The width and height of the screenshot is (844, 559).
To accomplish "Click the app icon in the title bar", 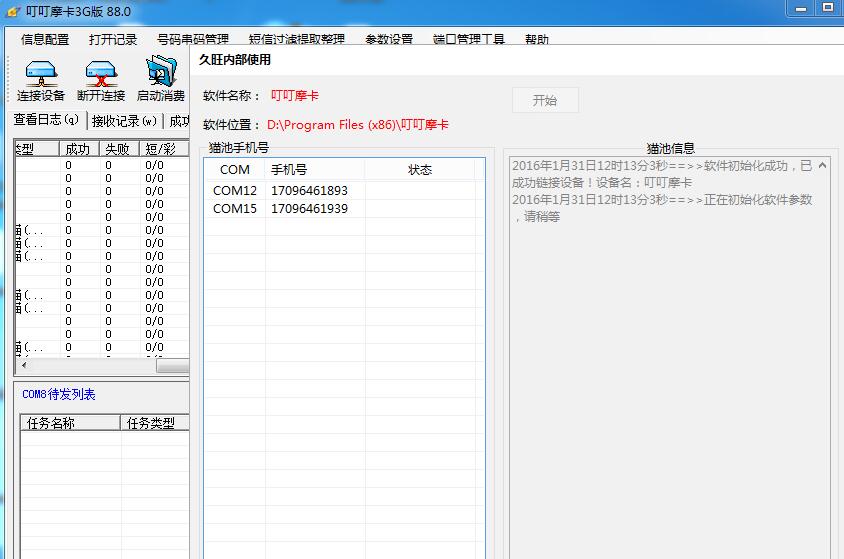I will 12,11.
